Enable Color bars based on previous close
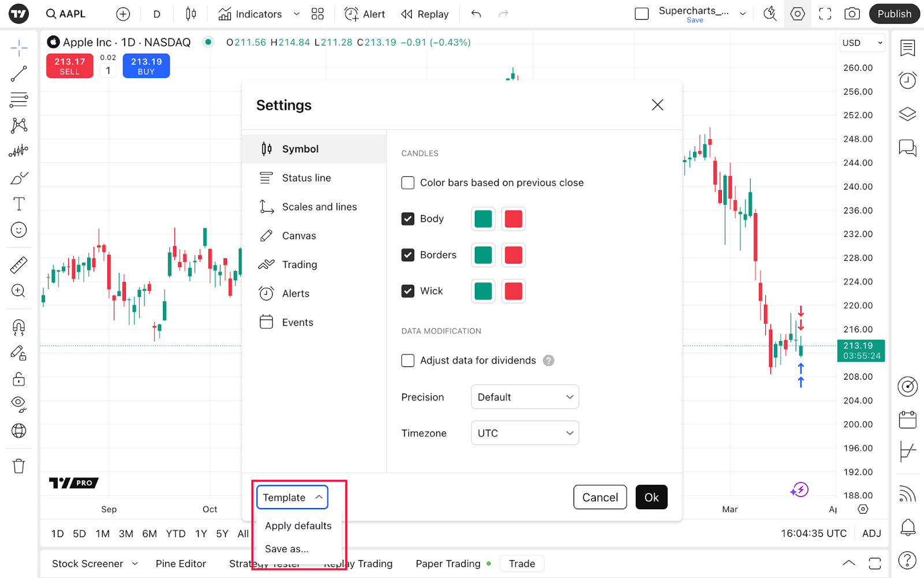This screenshot has height=578, width=924. click(x=408, y=183)
